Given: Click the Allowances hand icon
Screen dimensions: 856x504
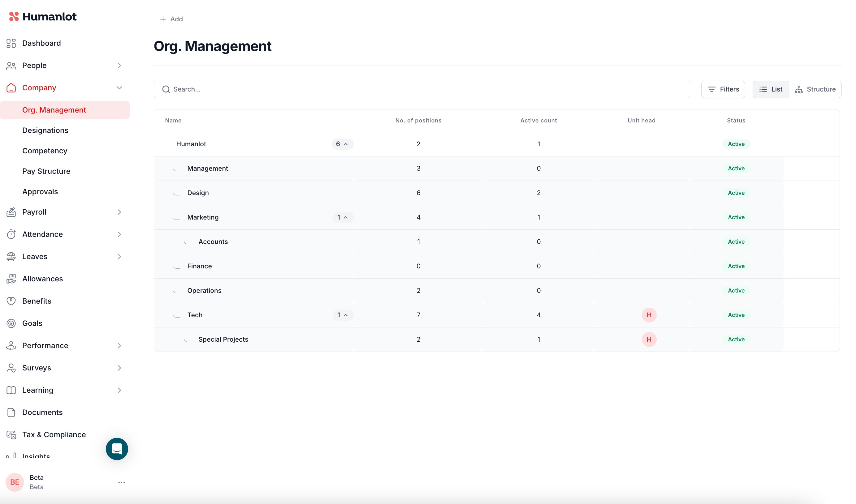Looking at the screenshot, I should pos(11,279).
